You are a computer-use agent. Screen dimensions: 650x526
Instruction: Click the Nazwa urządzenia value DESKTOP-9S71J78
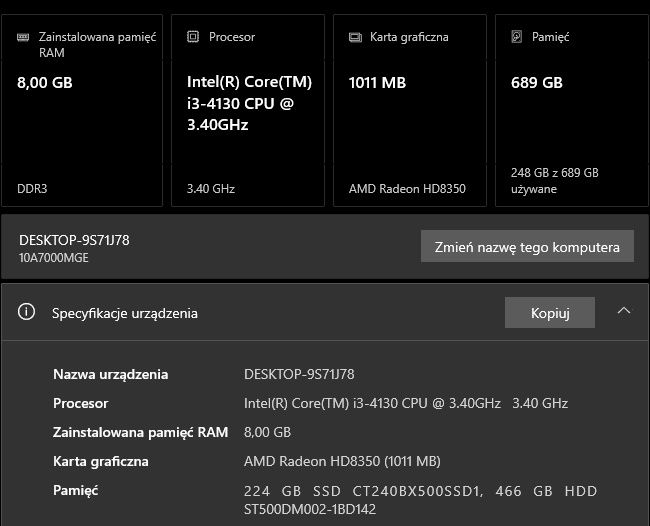point(299,375)
